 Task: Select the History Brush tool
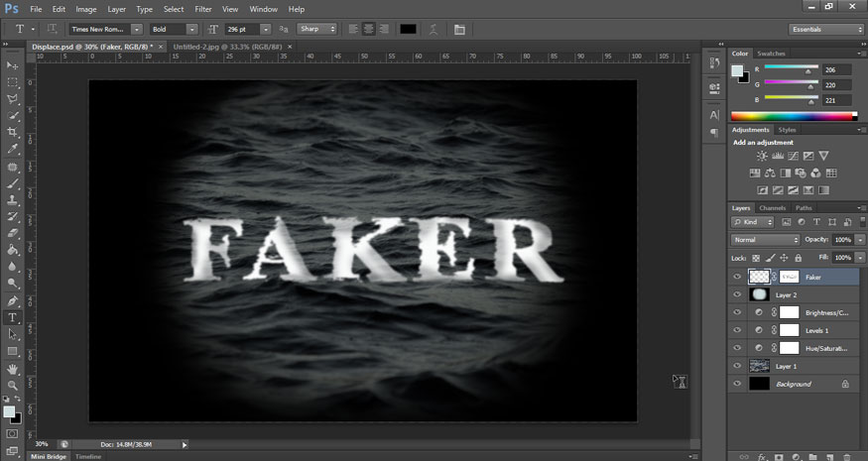[12, 217]
